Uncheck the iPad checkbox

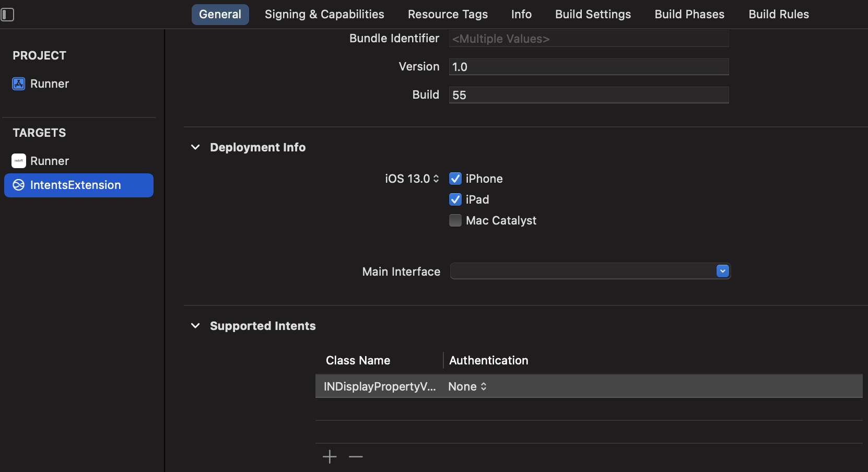coord(455,199)
